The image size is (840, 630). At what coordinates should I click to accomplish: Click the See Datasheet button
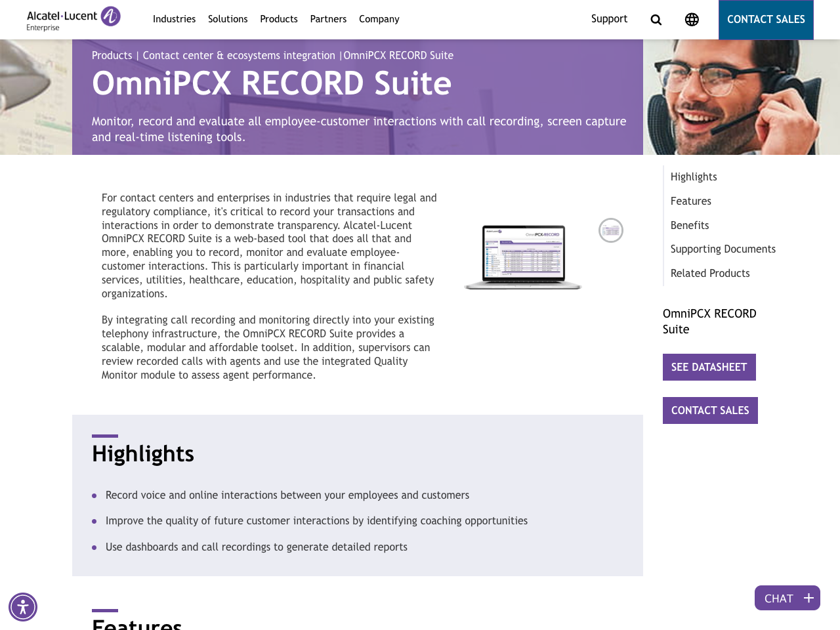pyautogui.click(x=709, y=367)
